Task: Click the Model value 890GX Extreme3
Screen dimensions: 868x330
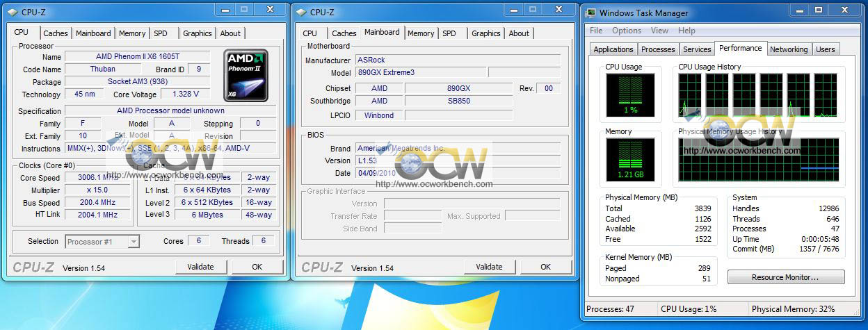Action: coord(420,73)
